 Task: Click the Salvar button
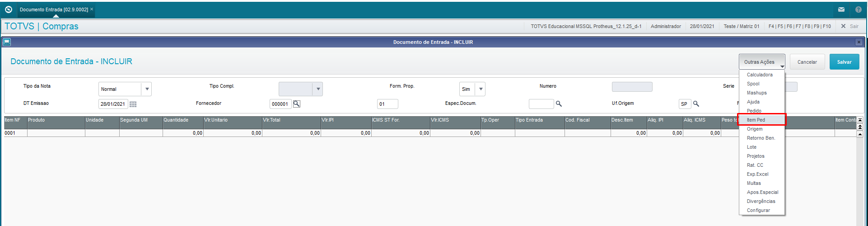[x=844, y=62]
